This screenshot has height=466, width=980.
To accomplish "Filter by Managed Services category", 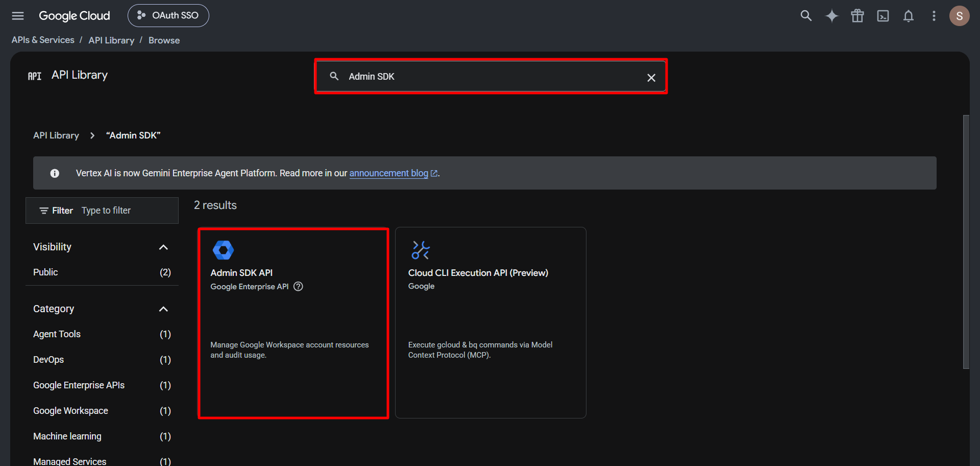I will (102, 461).
